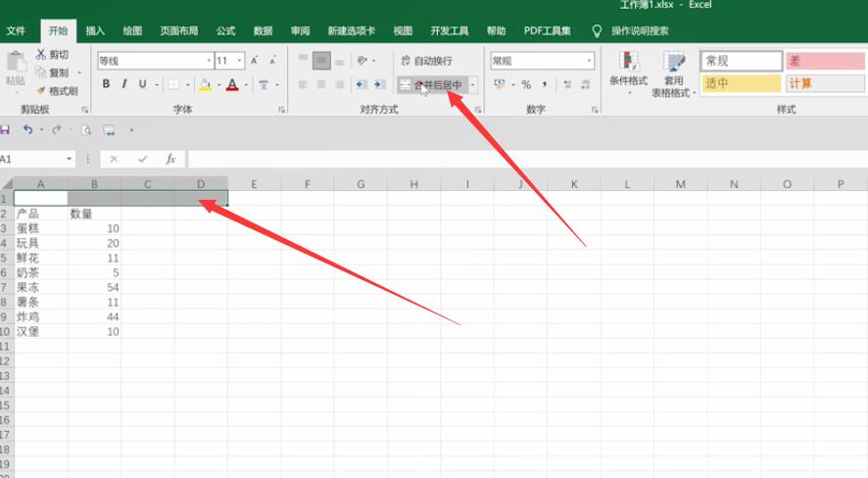
Task: Click the accounting number format icon
Action: (500, 84)
